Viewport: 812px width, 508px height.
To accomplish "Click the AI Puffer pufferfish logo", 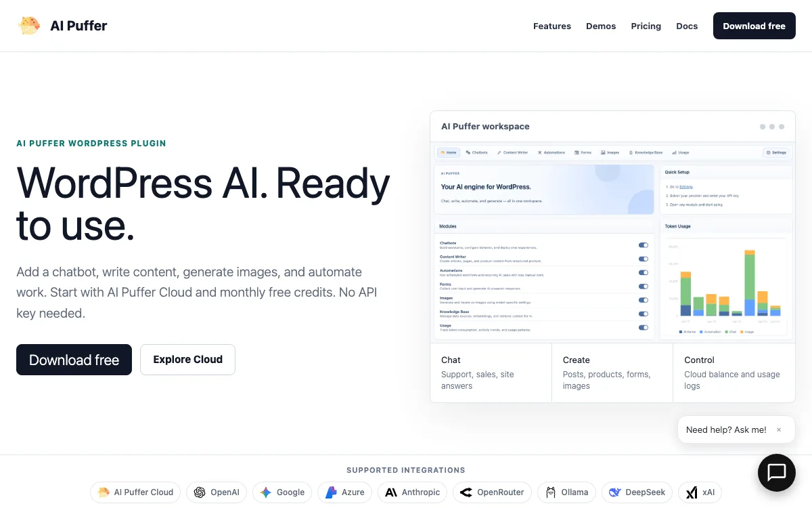I will pos(28,26).
